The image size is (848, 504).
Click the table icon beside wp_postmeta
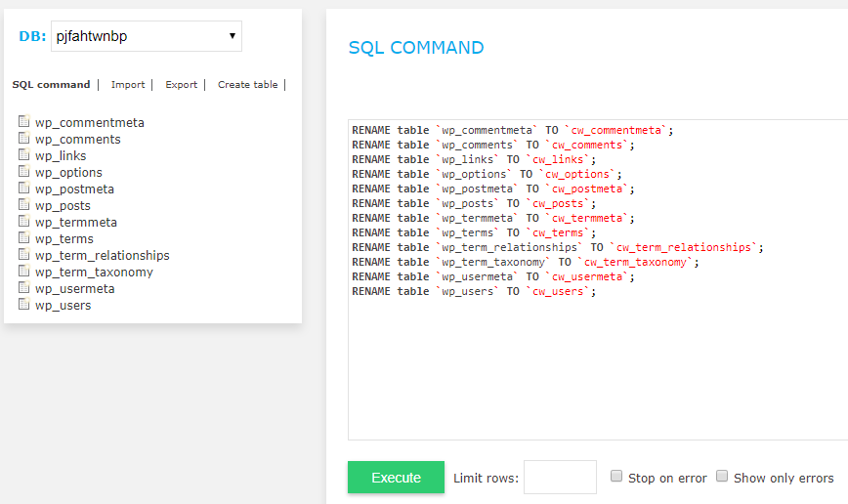(x=23, y=188)
